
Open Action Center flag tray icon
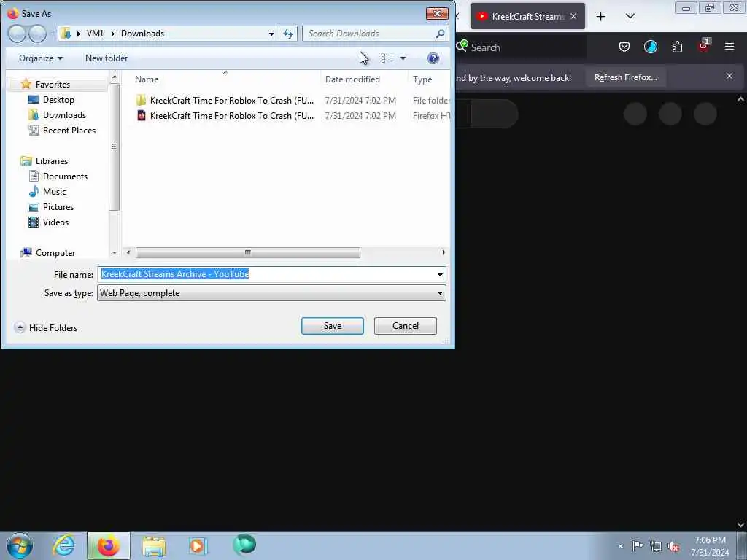(x=638, y=546)
